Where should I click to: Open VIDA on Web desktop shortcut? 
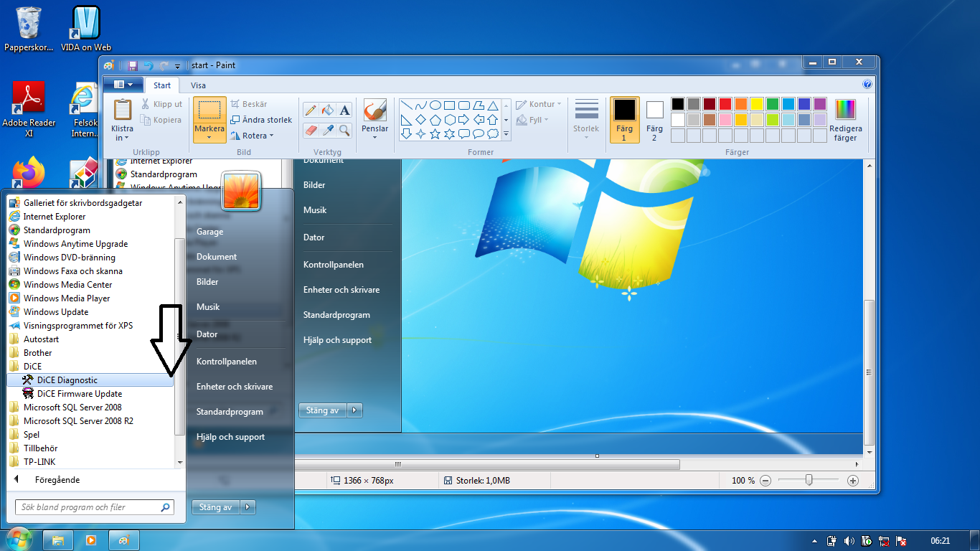86,29
